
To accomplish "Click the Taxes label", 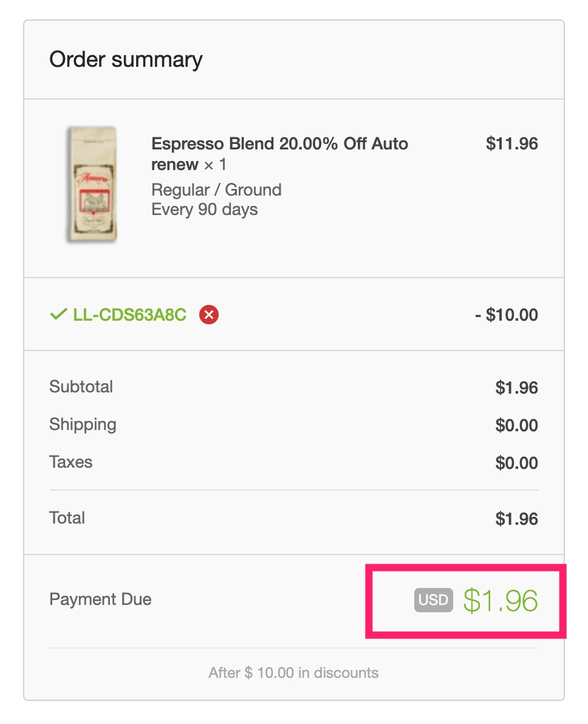I will pyautogui.click(x=70, y=462).
